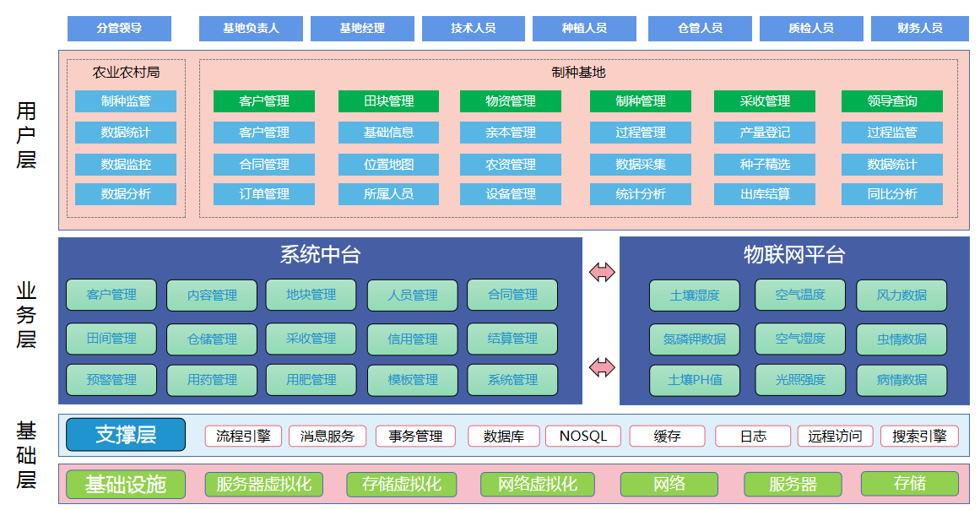Click the 种子精选 item under 采收管理
The width and height of the screenshot is (980, 510).
coord(764,164)
